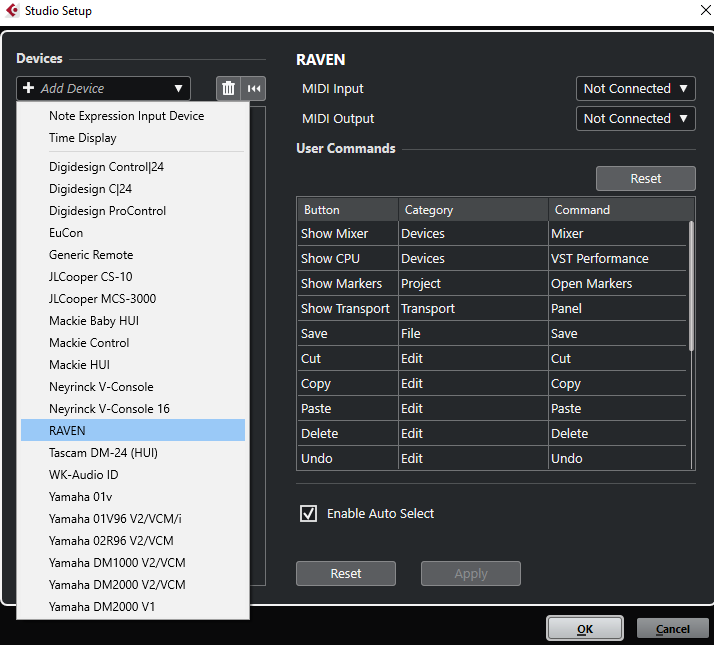Expand the Add Device dropdown
Image resolution: width=714 pixels, height=645 pixels.
103,88
